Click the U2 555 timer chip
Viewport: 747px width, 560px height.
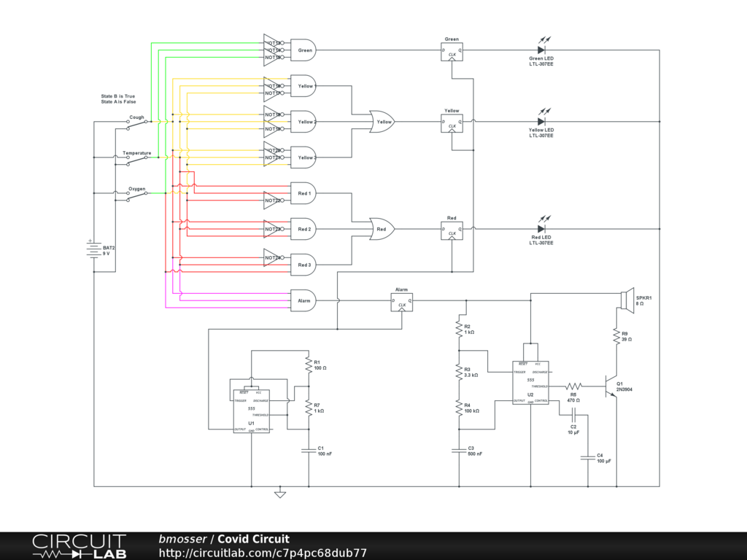(530, 383)
